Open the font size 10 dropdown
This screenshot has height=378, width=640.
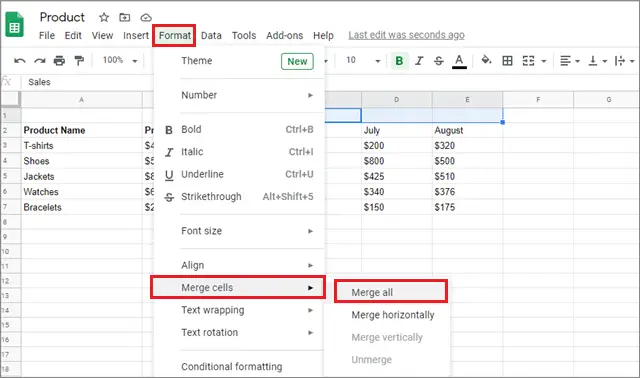point(363,60)
